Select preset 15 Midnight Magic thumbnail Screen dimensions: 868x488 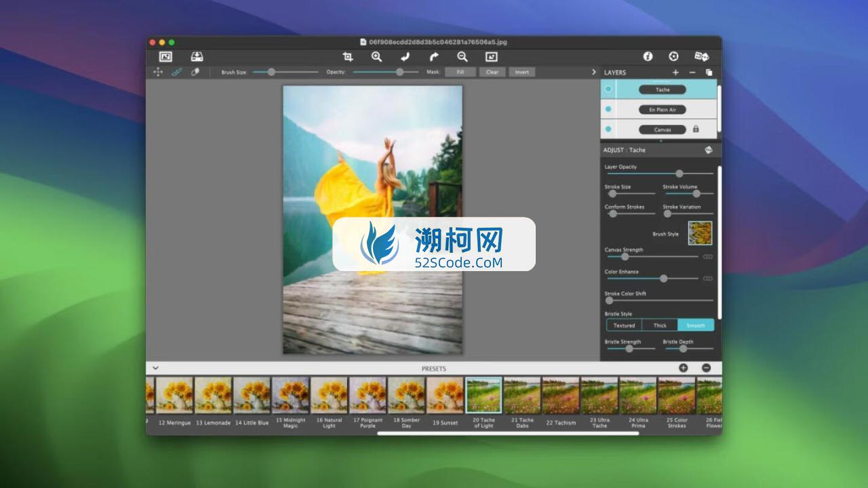point(291,395)
